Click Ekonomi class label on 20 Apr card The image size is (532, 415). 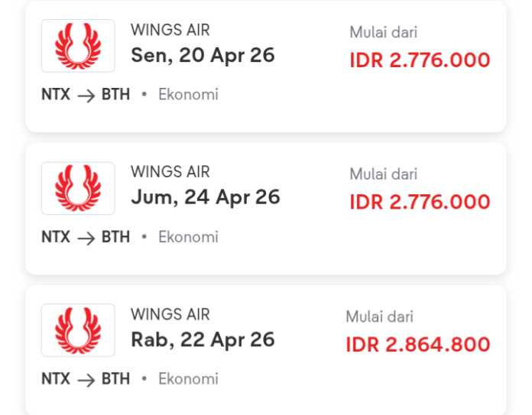coord(188,95)
